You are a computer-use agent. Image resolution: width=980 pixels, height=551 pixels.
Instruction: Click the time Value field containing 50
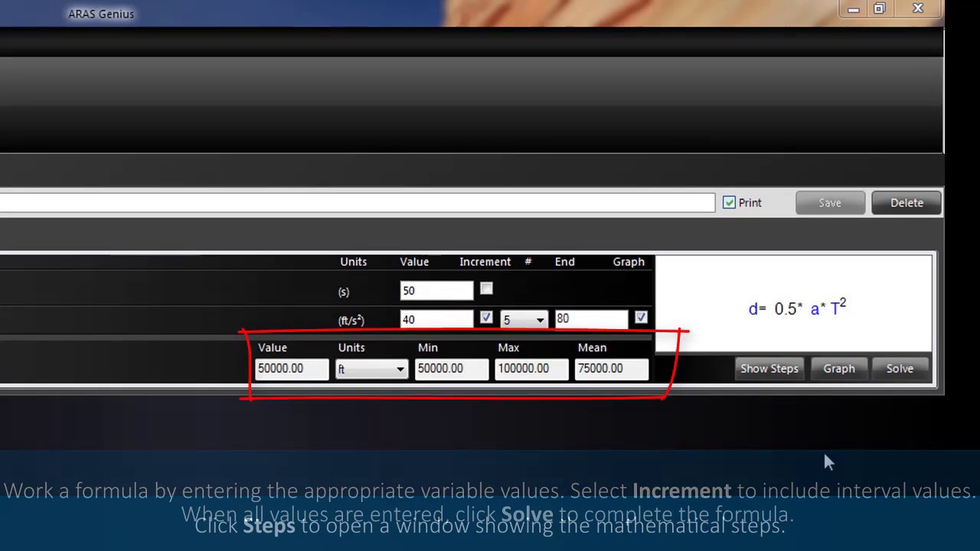pos(436,291)
